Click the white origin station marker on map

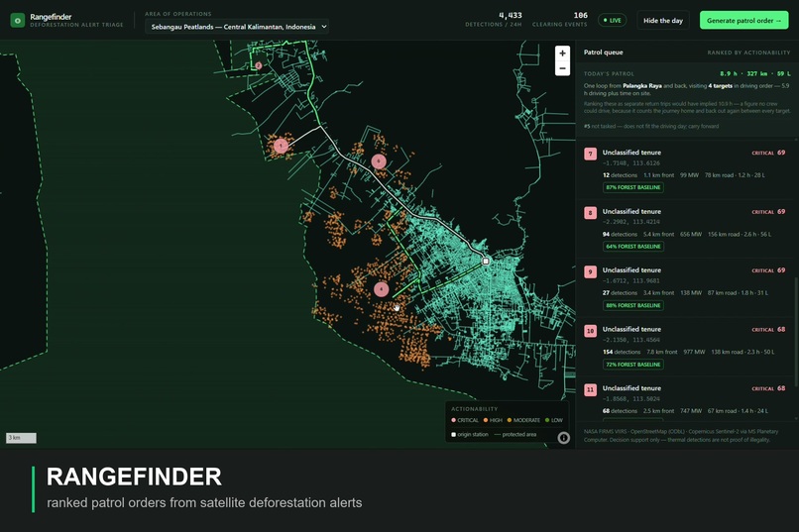click(x=486, y=262)
